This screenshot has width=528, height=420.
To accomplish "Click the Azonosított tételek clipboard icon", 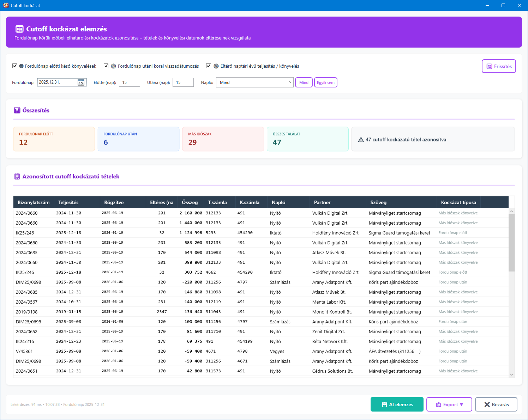I will click(x=17, y=176).
